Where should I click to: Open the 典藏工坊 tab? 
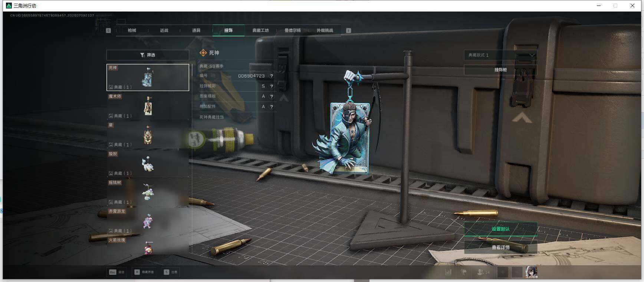[260, 30]
